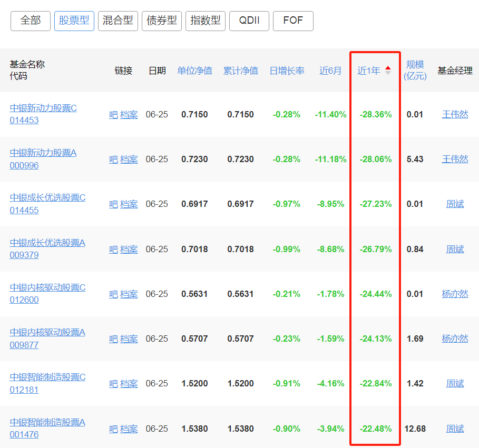Open 档案 link for fund 012600
The width and height of the screenshot is (479, 448).
click(x=129, y=294)
